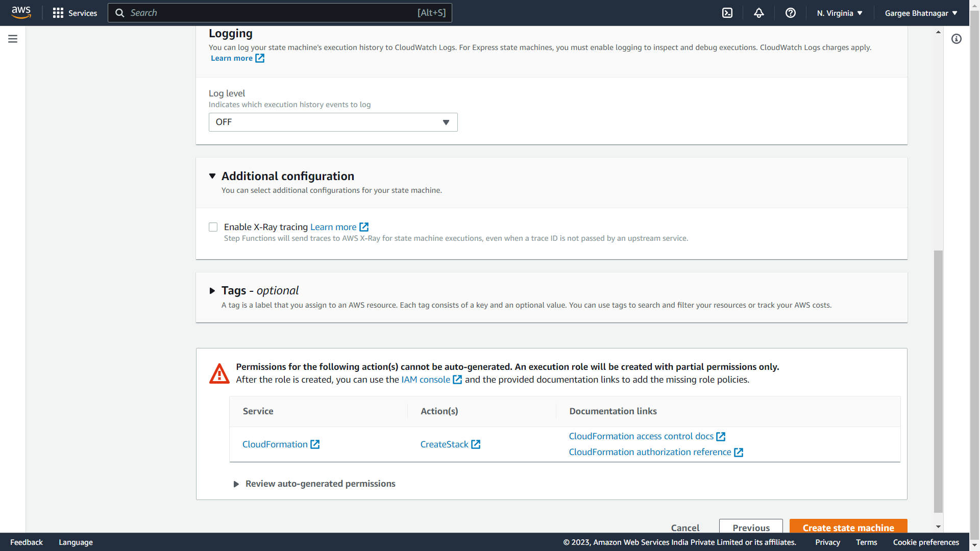The height and width of the screenshot is (551, 980).
Task: Open the notifications bell icon
Action: tap(759, 13)
